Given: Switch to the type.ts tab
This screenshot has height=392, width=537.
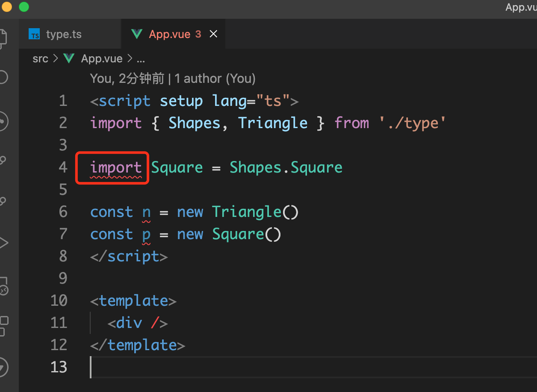Looking at the screenshot, I should (x=64, y=34).
